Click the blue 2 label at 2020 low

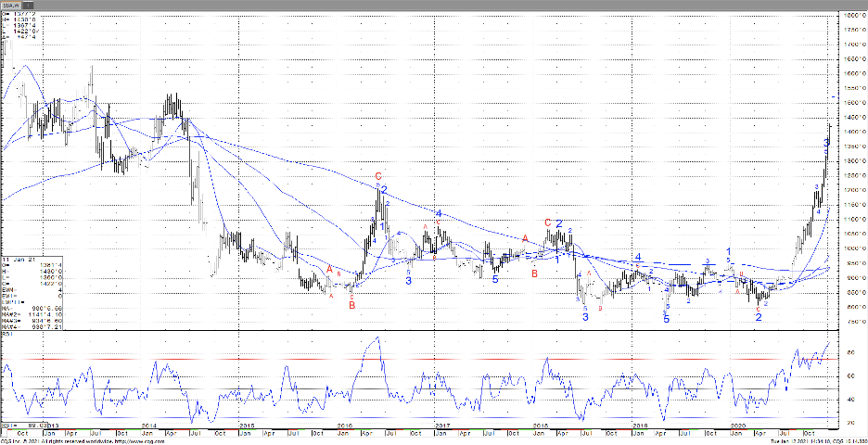(759, 316)
